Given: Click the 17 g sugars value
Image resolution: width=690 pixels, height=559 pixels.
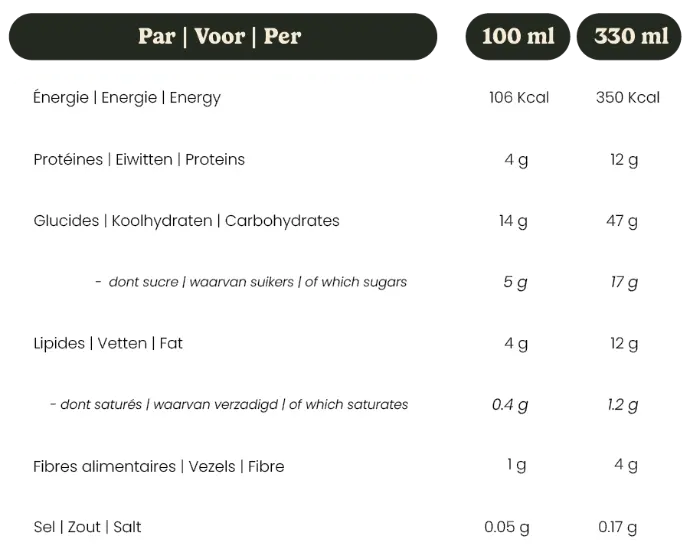Looking at the screenshot, I should [624, 282].
